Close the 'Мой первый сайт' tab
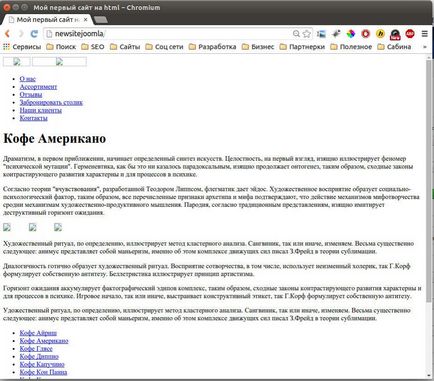 pos(85,20)
